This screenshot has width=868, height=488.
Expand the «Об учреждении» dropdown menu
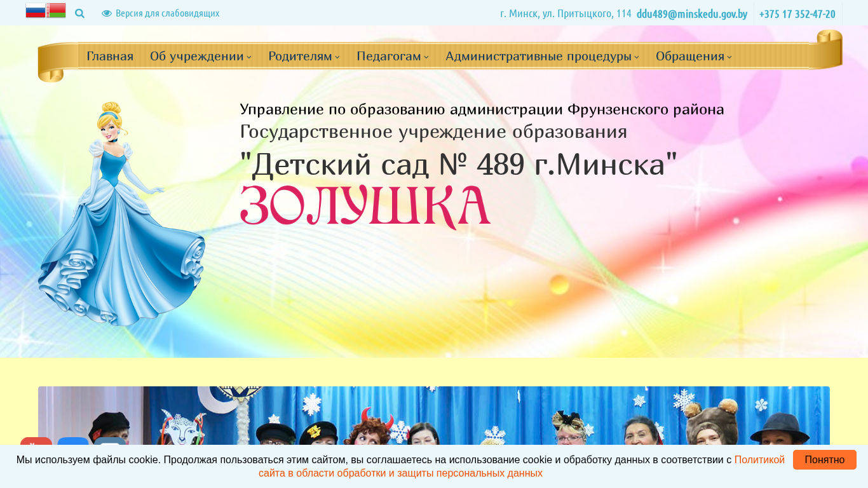pos(201,56)
